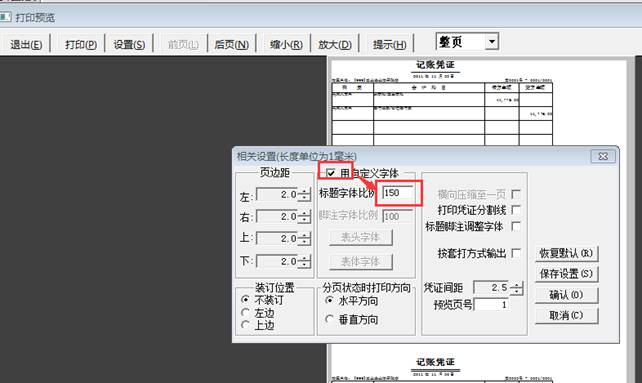Click the 上 margin spinner arrows
Screen dimensions: 642x383
[x=304, y=238]
